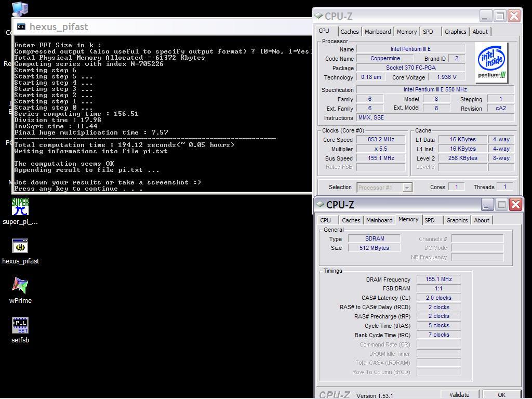Click the Bank Cycle Time value 7 clocks
532x399 pixels.
[x=438, y=335]
